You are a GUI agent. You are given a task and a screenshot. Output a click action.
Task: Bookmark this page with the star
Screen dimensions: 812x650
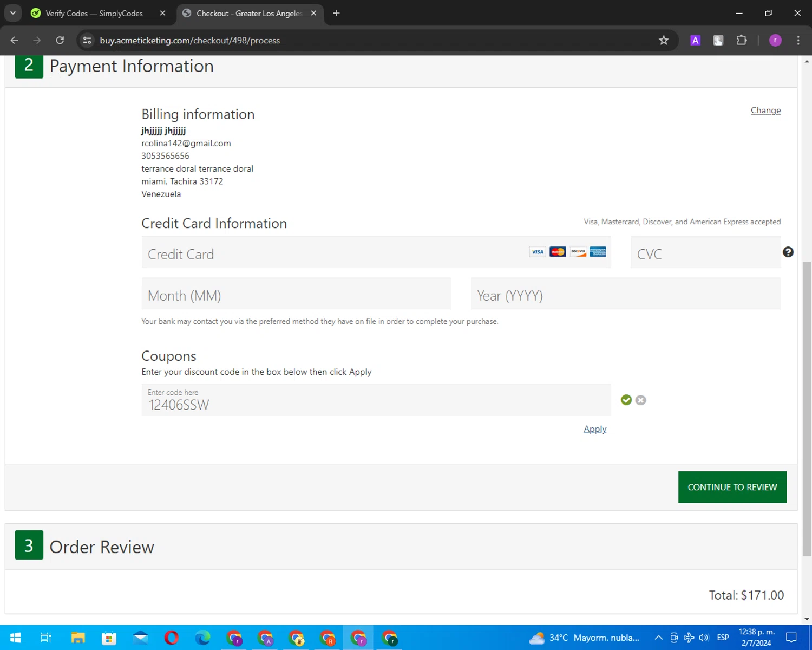point(664,40)
